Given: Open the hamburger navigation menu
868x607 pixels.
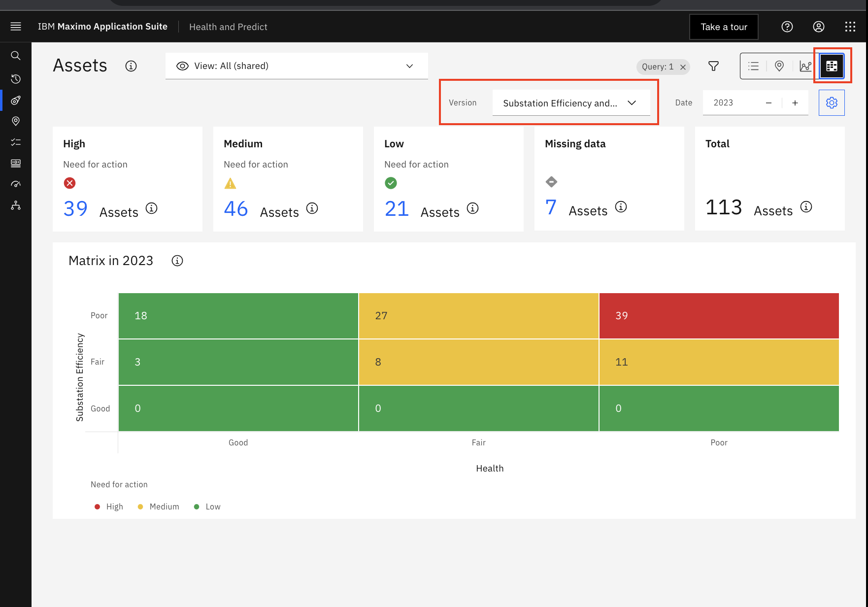Looking at the screenshot, I should (x=16, y=27).
